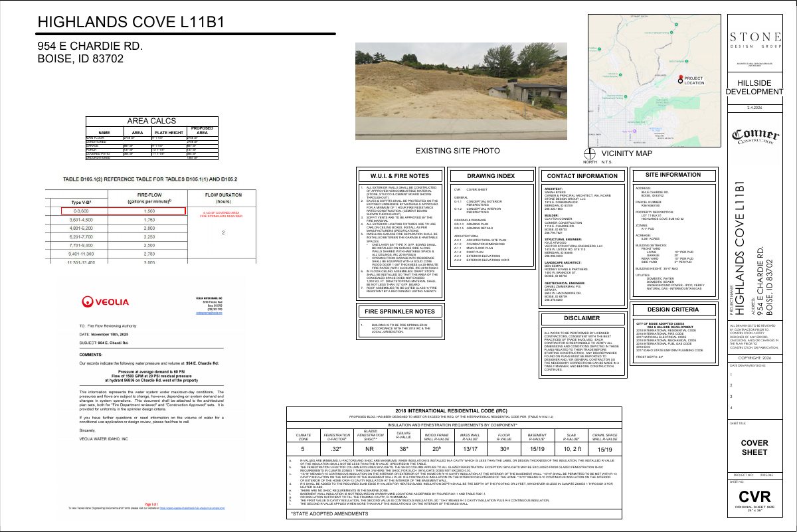This screenshot has height=532, width=797.
Task: Click the 'EXISTING SITE PHOTO' caption
Action: [x=458, y=151]
